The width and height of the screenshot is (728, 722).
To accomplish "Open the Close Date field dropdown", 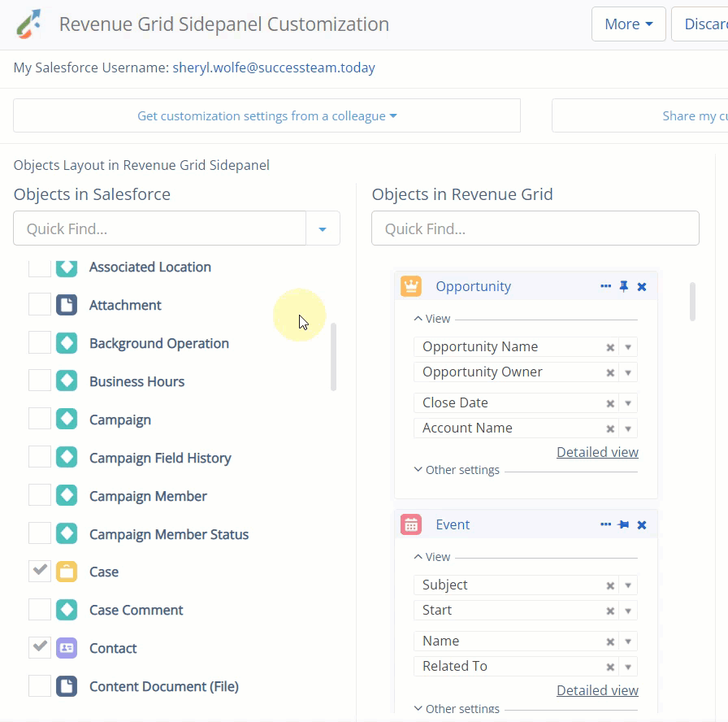I will pyautogui.click(x=628, y=403).
